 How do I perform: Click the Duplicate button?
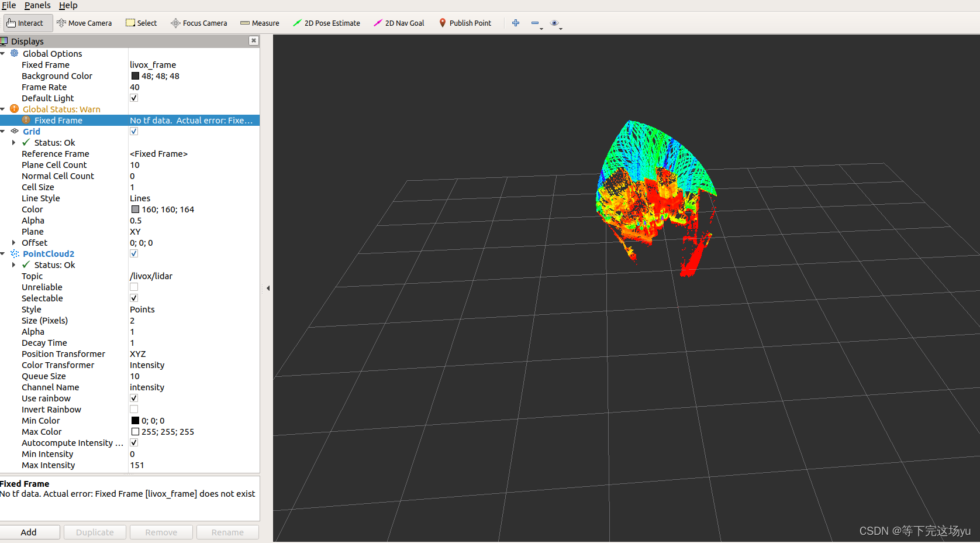pos(95,532)
